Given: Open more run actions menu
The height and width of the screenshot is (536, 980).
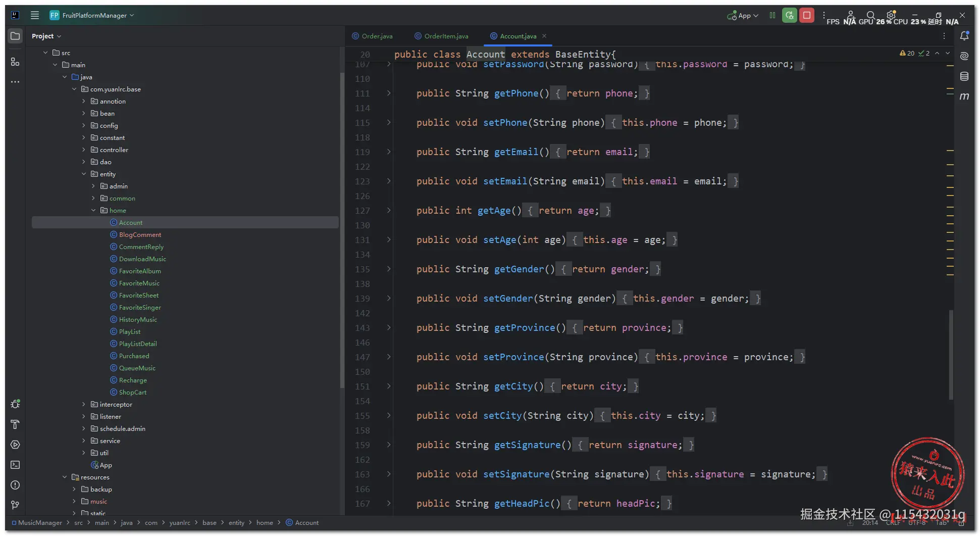Looking at the screenshot, I should point(824,15).
